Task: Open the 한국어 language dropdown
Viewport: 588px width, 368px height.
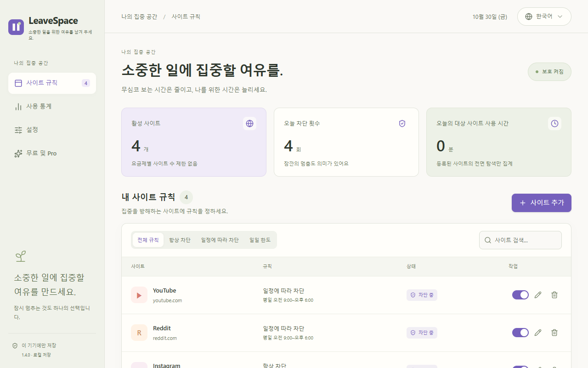Action: 544,17
